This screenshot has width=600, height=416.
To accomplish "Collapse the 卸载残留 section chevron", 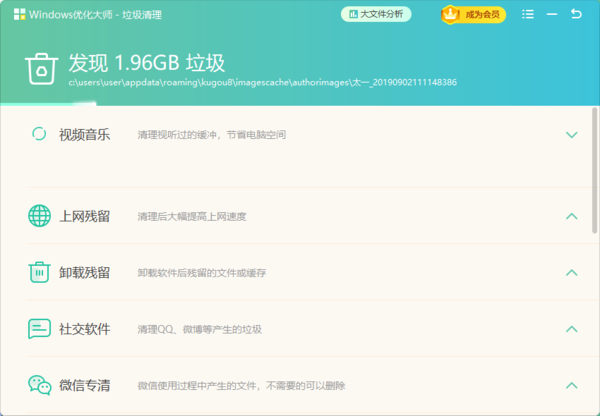I will click(572, 272).
